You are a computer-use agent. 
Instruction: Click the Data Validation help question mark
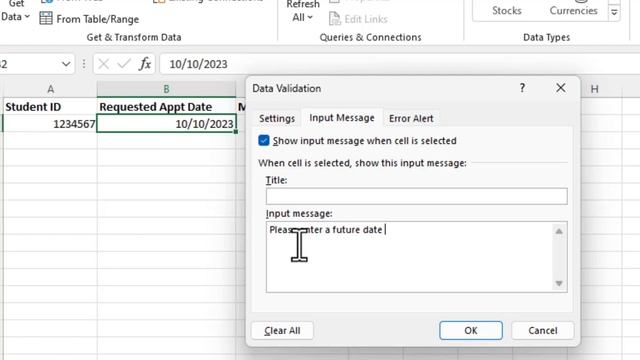click(x=522, y=88)
